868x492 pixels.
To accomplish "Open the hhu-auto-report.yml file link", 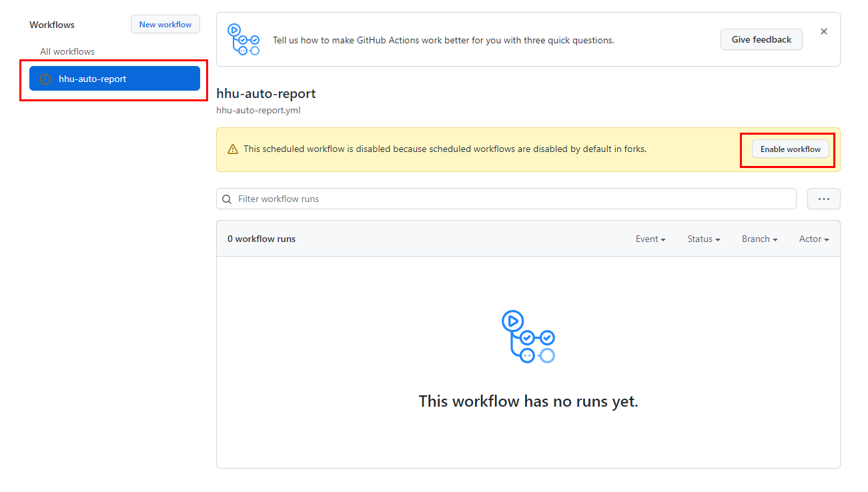I will click(258, 110).
